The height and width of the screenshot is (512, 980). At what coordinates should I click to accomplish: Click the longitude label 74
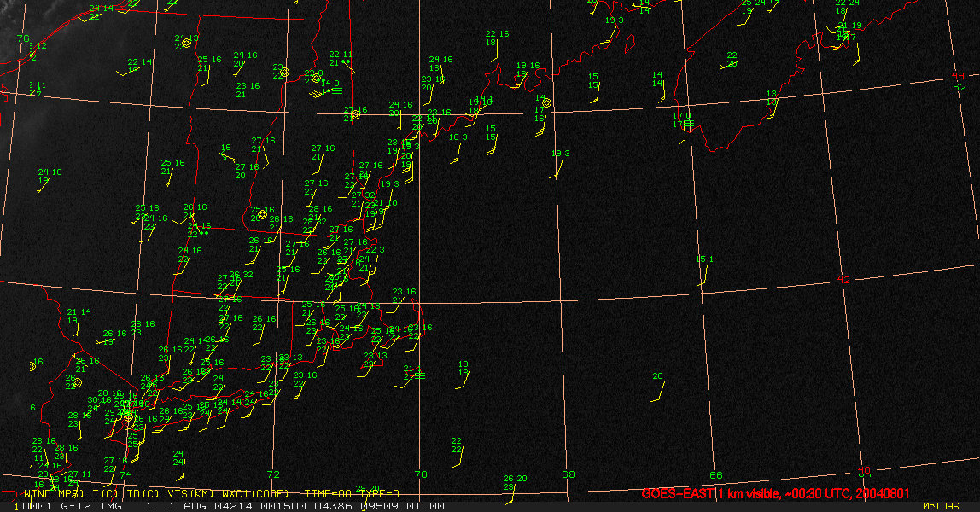[125, 475]
